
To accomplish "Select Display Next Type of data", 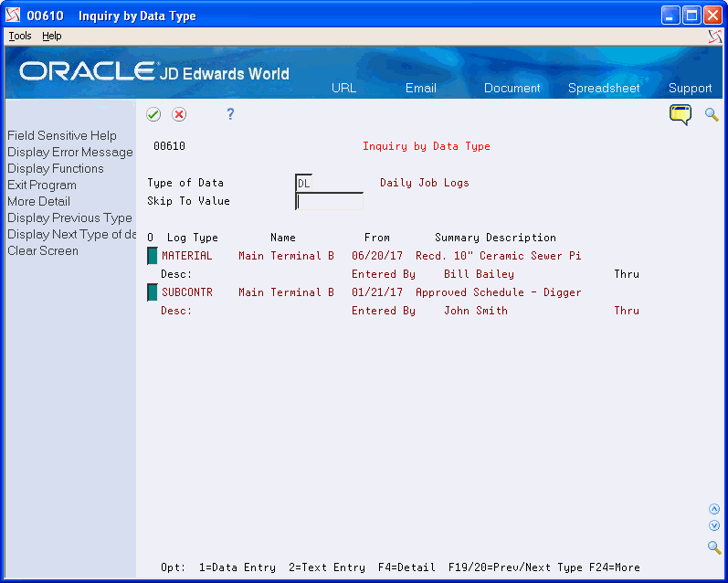I will pos(71,234).
